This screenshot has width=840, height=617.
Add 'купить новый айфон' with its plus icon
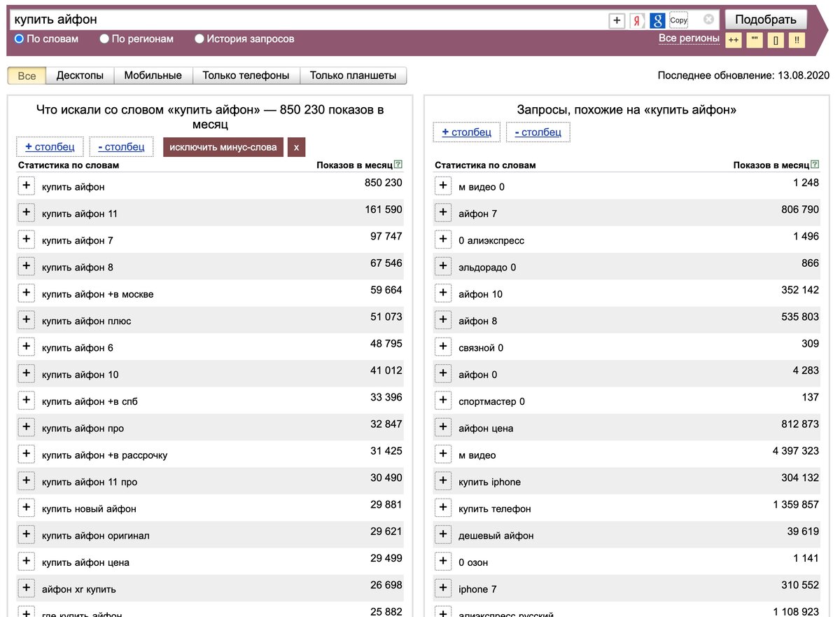pos(27,507)
